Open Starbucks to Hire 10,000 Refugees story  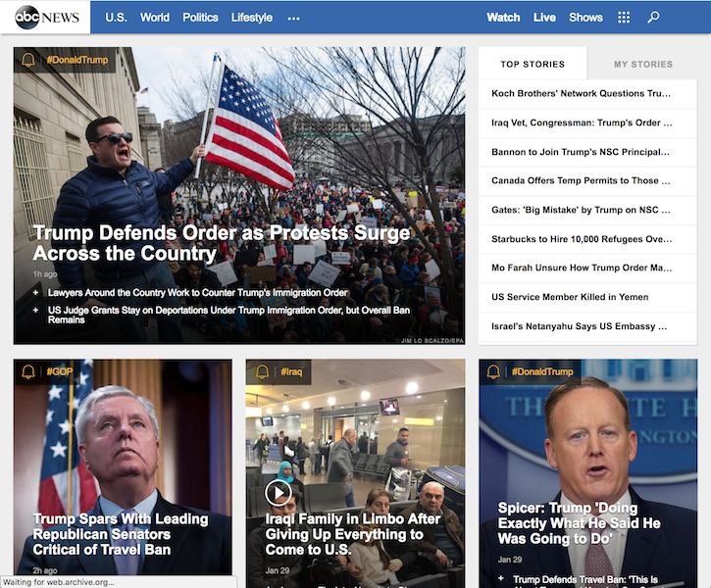pos(587,239)
